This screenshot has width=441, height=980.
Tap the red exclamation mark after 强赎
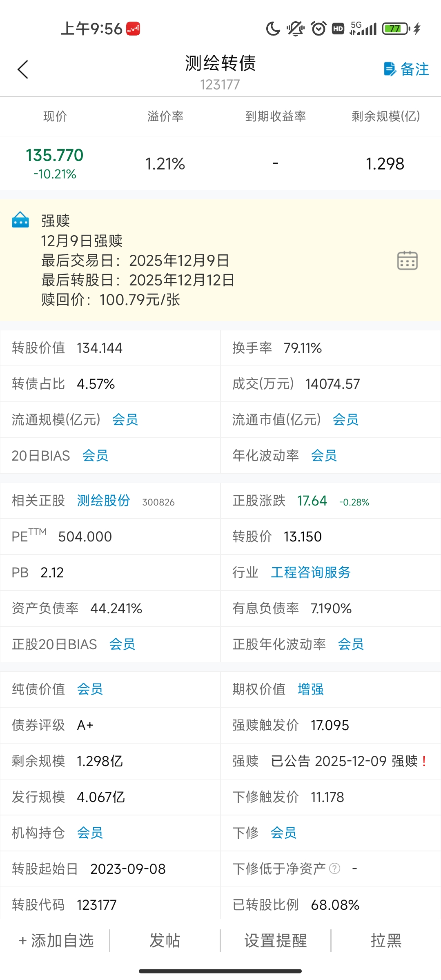click(424, 761)
